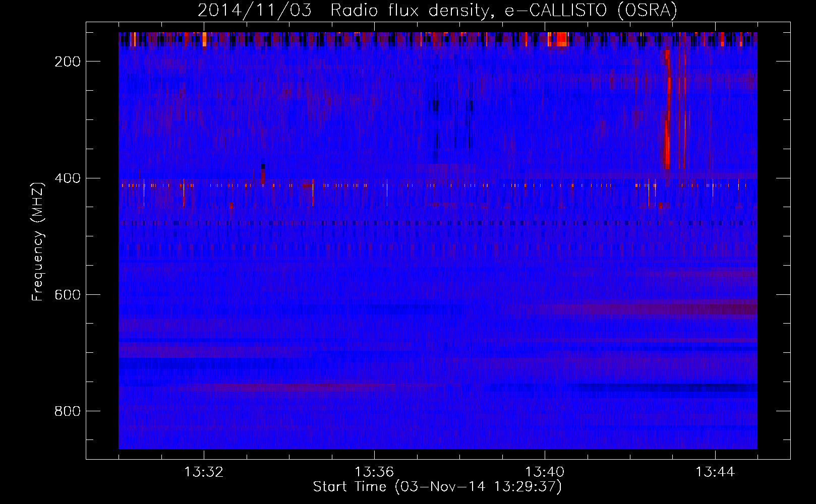Click the 800 frequency tick label
Screen dimensions: 816x504
pos(68,411)
